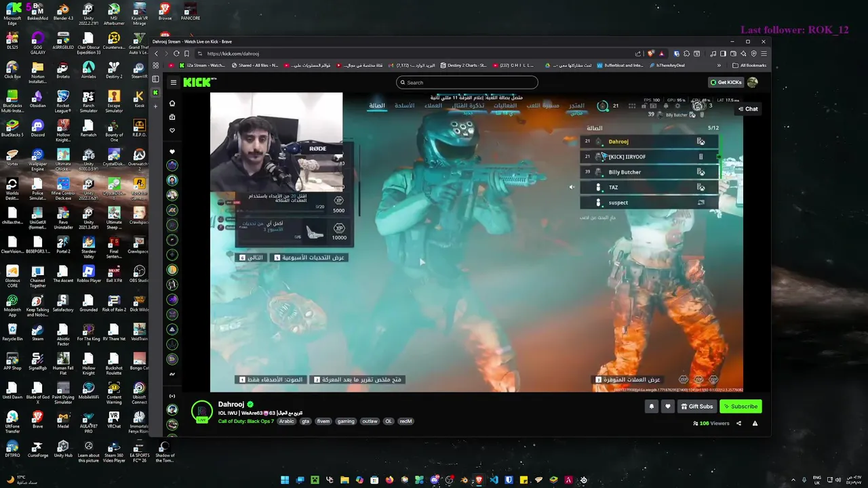Select the redM tag
The width and height of the screenshot is (868, 488).
(x=406, y=421)
